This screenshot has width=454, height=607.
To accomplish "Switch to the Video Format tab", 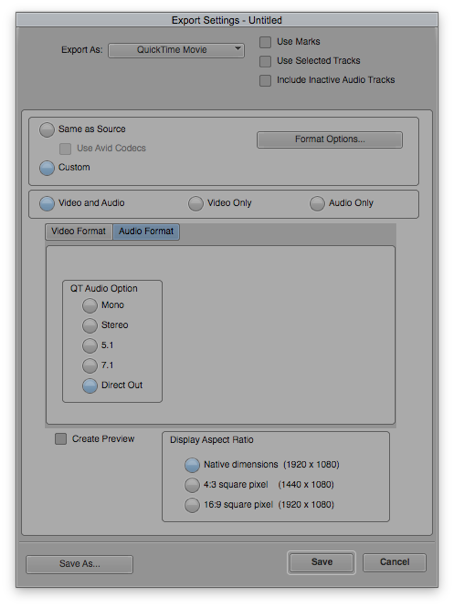I will (x=79, y=231).
